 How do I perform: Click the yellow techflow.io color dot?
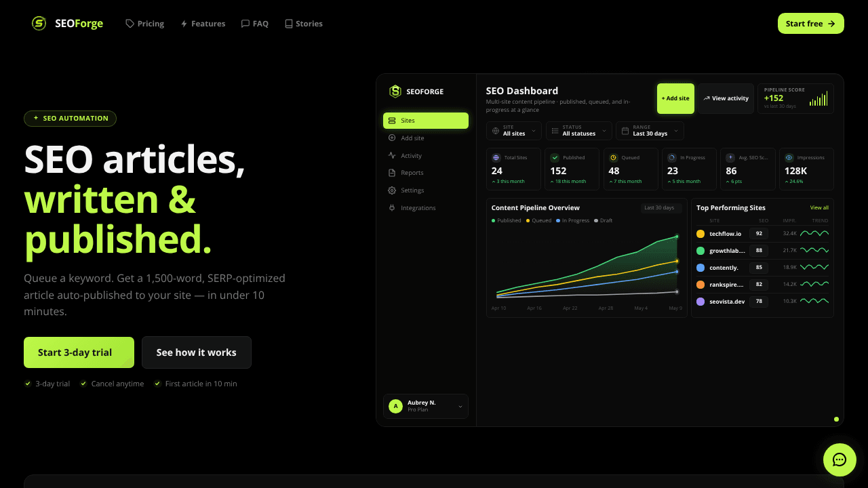coord(701,234)
